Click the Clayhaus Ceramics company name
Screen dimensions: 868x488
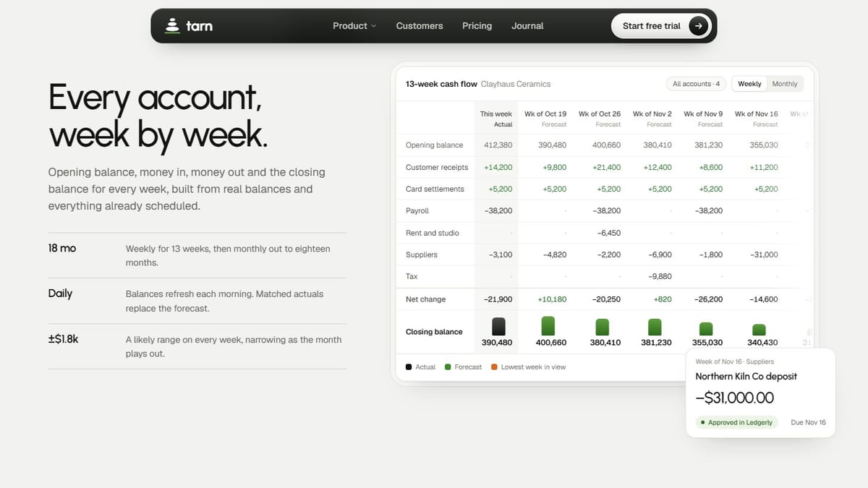[516, 84]
